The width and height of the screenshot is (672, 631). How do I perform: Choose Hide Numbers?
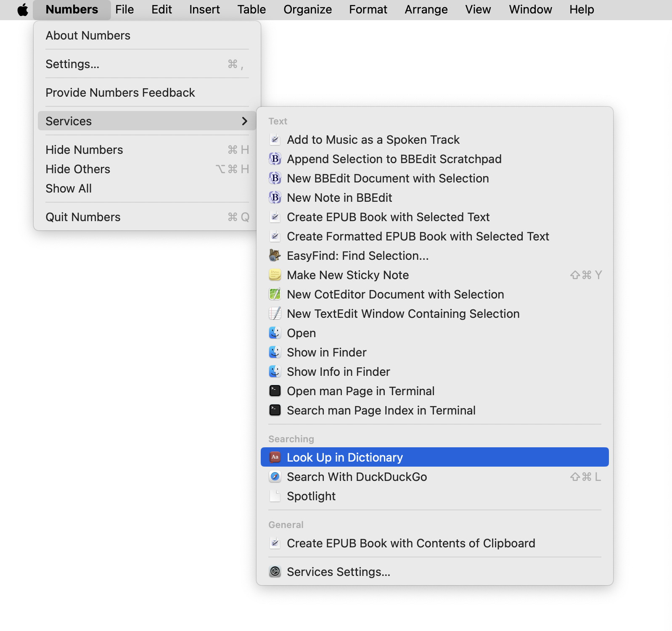[147, 150]
